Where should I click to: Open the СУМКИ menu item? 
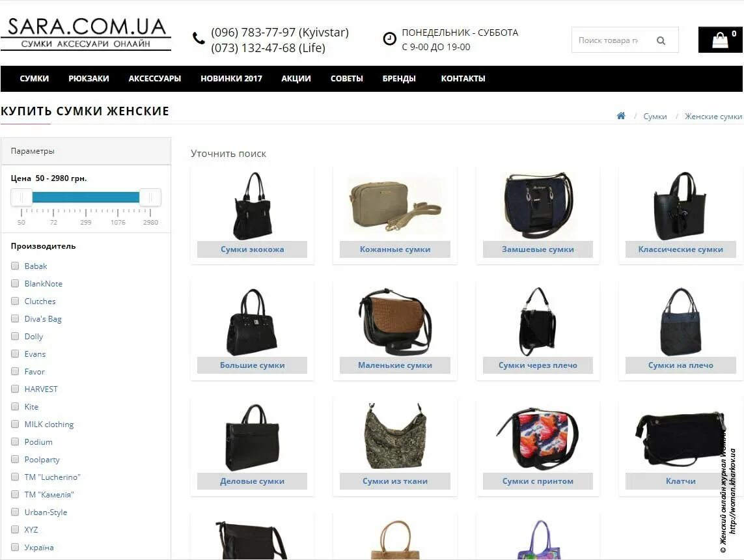coord(34,78)
